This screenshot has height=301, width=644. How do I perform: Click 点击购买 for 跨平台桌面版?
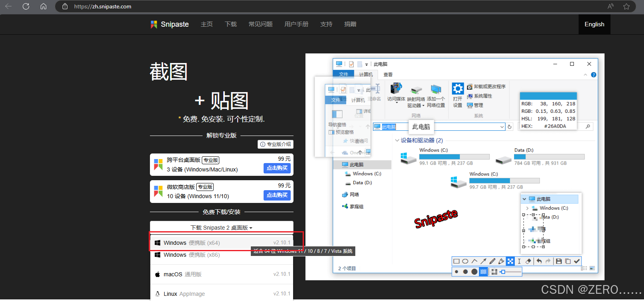277,168
